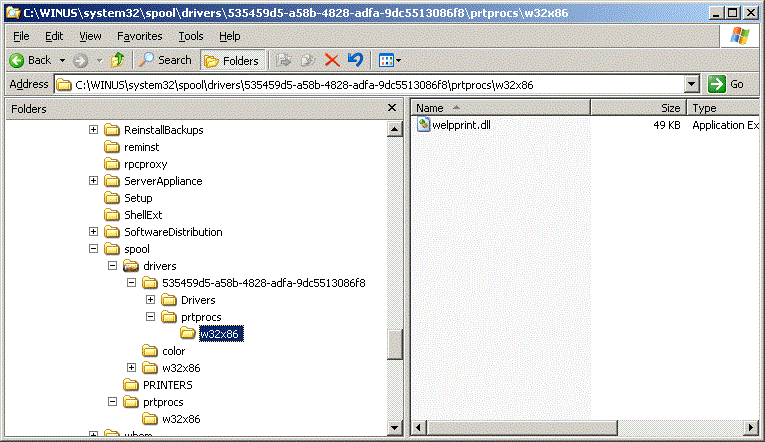Open the Search pane from toolbar

pos(165,60)
